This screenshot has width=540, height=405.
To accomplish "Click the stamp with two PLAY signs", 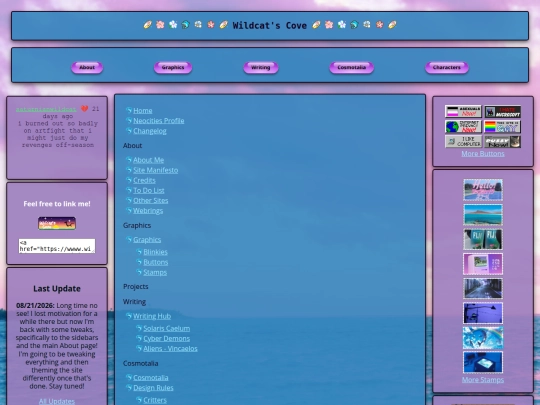I will pos(483,239).
